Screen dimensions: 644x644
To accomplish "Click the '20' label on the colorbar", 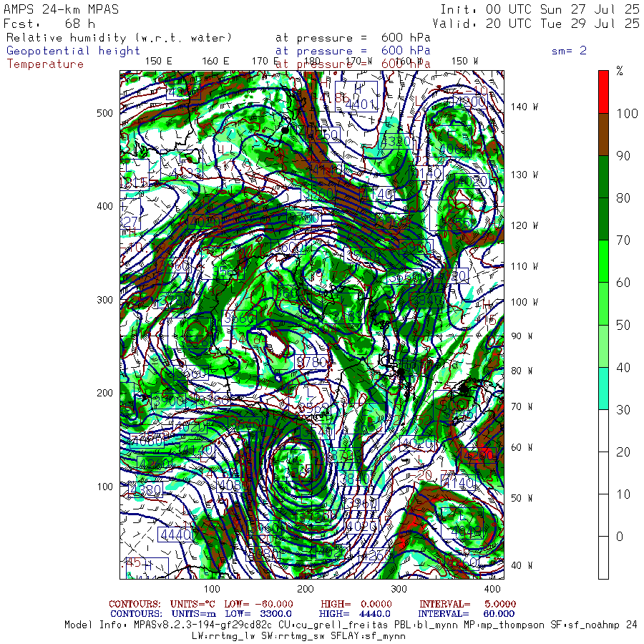I will point(623,452).
